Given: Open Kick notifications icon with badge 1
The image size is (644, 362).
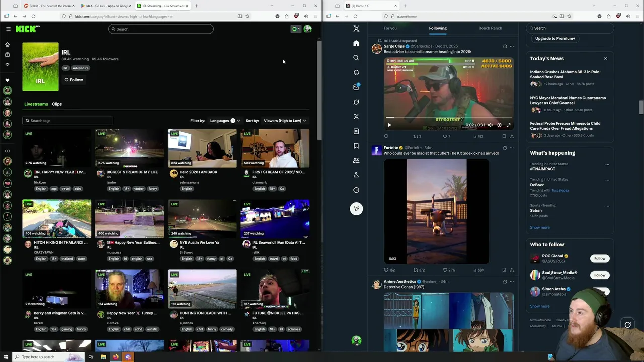Looking at the screenshot, I should tap(296, 29).
